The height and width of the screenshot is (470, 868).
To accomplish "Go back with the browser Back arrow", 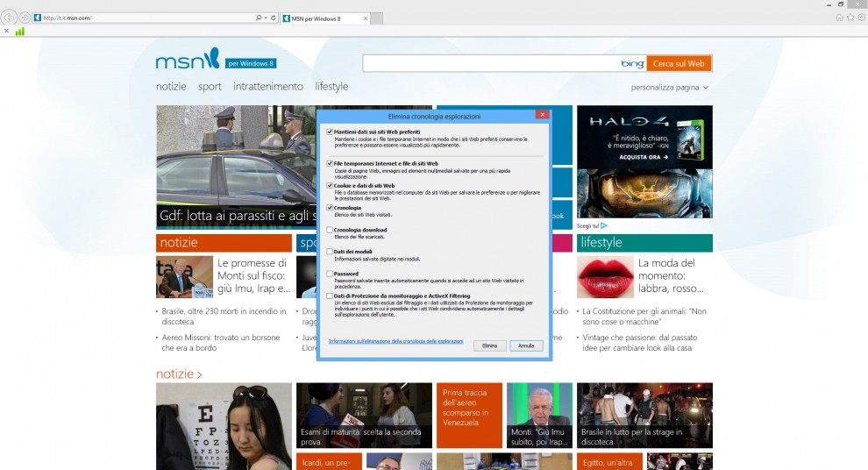I will [8, 18].
